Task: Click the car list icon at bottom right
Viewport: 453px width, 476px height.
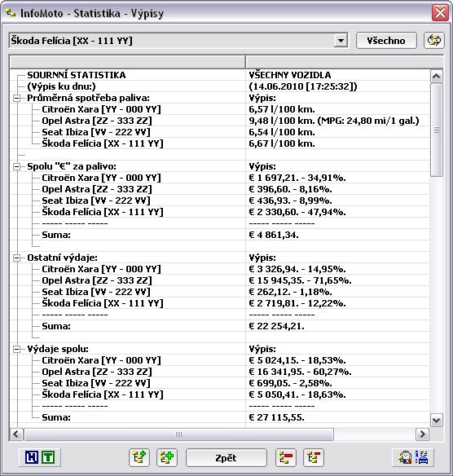Action: click(421, 457)
